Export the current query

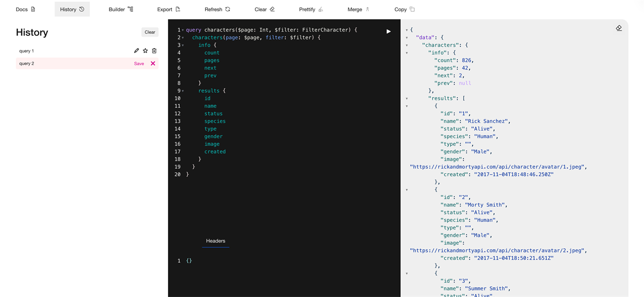coord(169,9)
